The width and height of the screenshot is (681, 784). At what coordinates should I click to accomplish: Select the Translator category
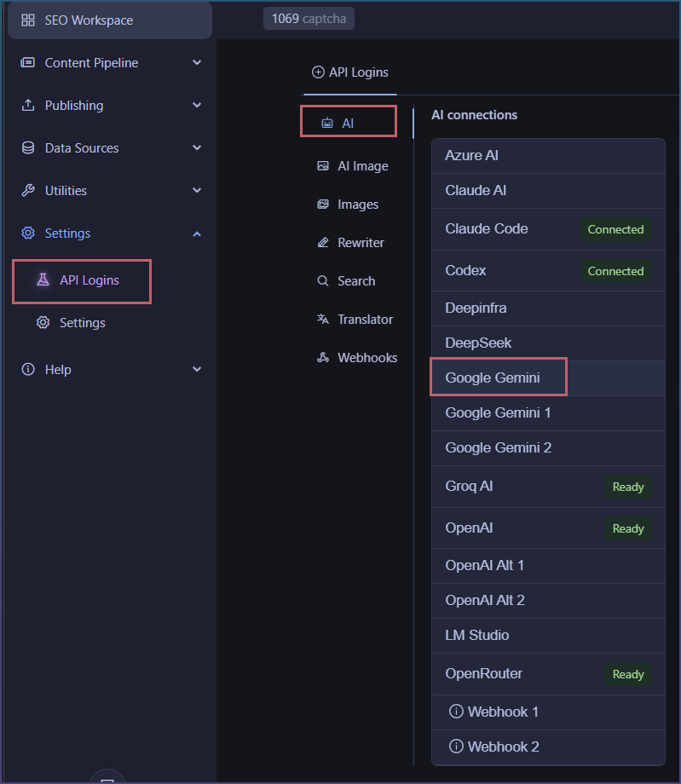pyautogui.click(x=355, y=319)
